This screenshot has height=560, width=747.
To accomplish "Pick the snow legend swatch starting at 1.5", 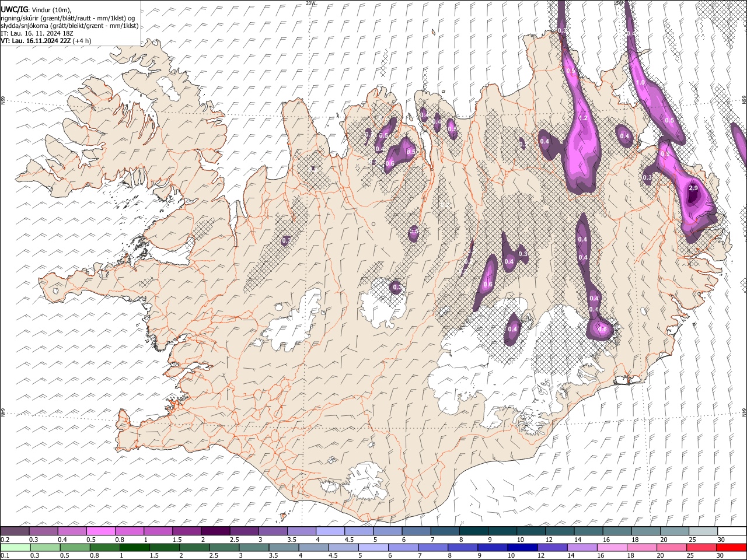I will coord(187,531).
